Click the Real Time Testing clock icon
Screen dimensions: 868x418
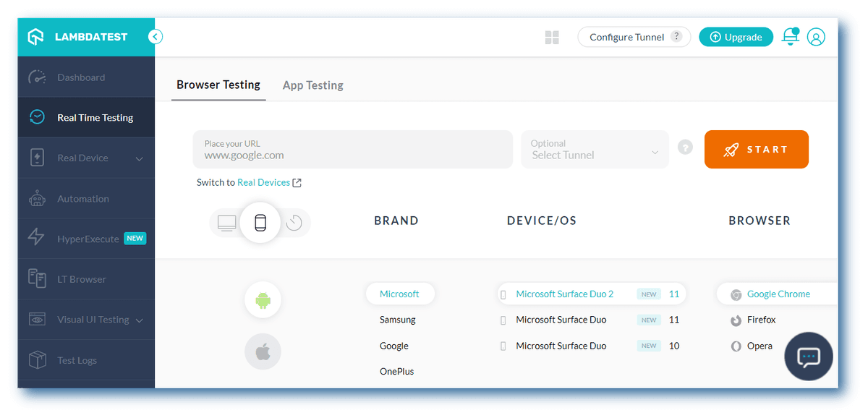(x=37, y=117)
